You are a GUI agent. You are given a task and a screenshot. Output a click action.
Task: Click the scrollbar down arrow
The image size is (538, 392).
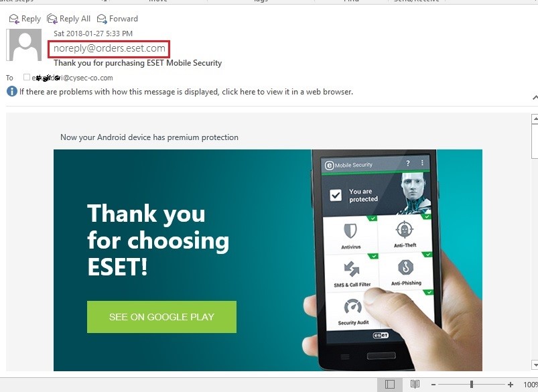535,365
